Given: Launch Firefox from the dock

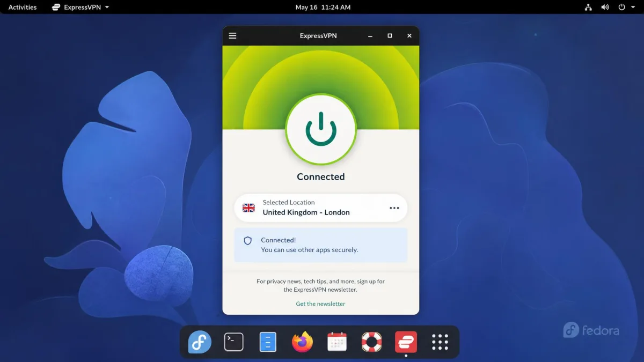Looking at the screenshot, I should click(x=303, y=342).
